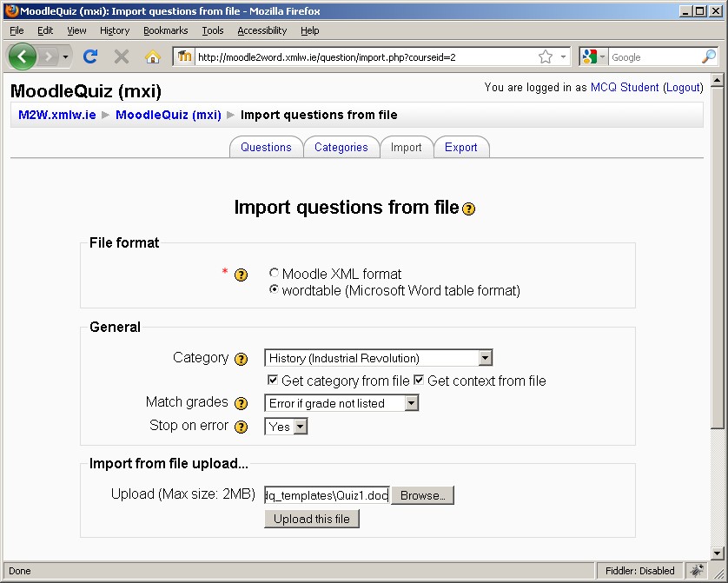Image resolution: width=728 pixels, height=583 pixels.
Task: Bookmark this page with the star icon
Action: click(546, 56)
